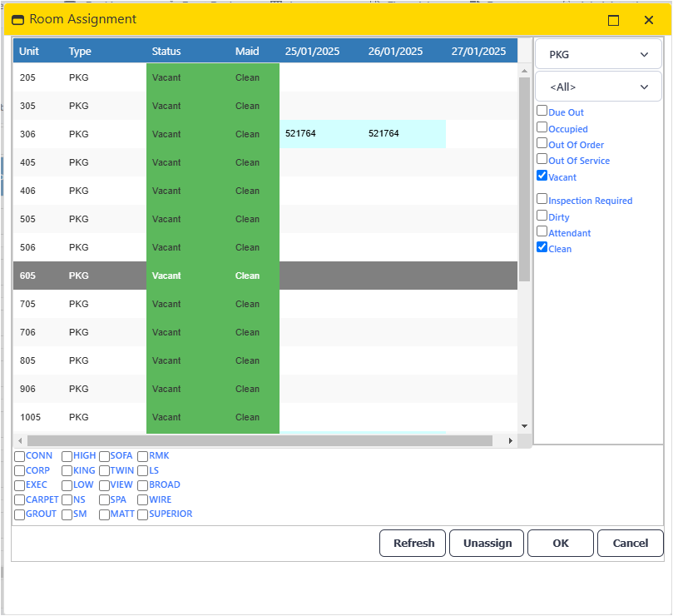Enable the GROUT feature checkbox
The image size is (673, 616).
point(19,514)
